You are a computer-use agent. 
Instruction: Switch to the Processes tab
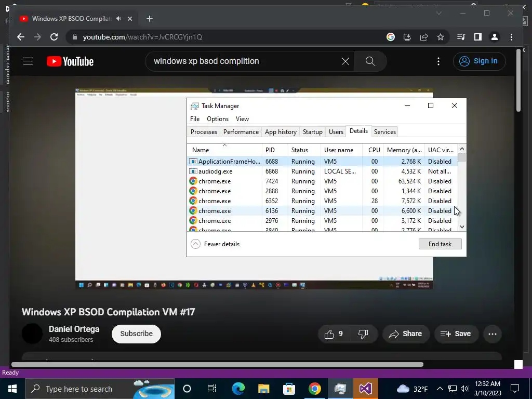(204, 131)
